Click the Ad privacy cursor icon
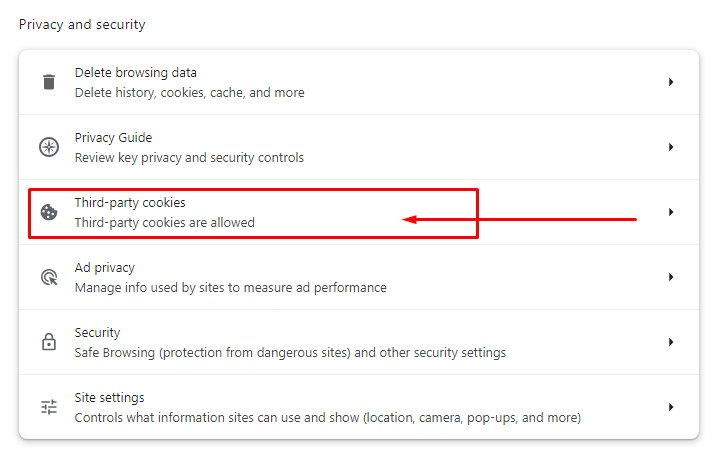Image resolution: width=722 pixels, height=458 pixels. pos(49,277)
